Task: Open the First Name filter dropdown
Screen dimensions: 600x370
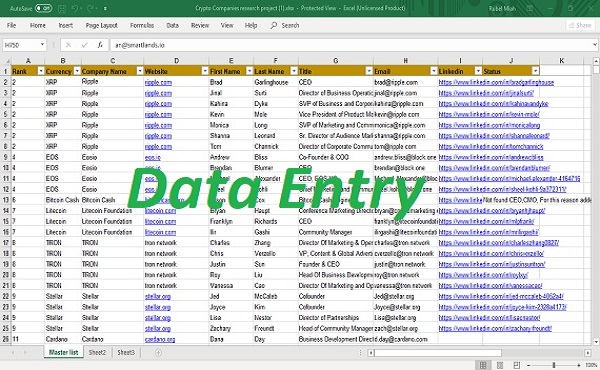Action: 249,71
